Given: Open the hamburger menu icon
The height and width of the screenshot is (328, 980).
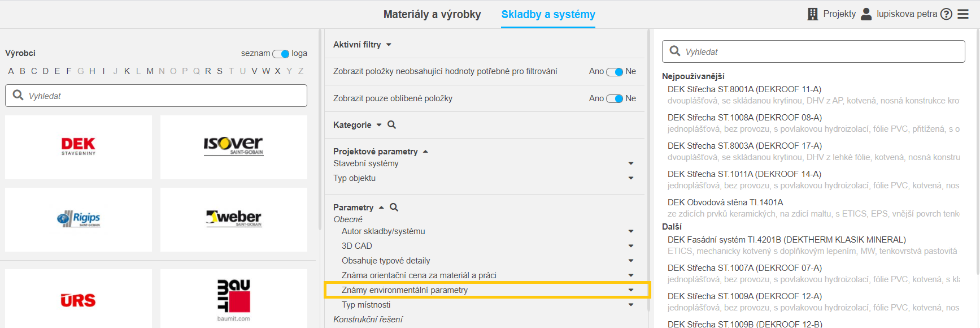Looking at the screenshot, I should (x=963, y=14).
